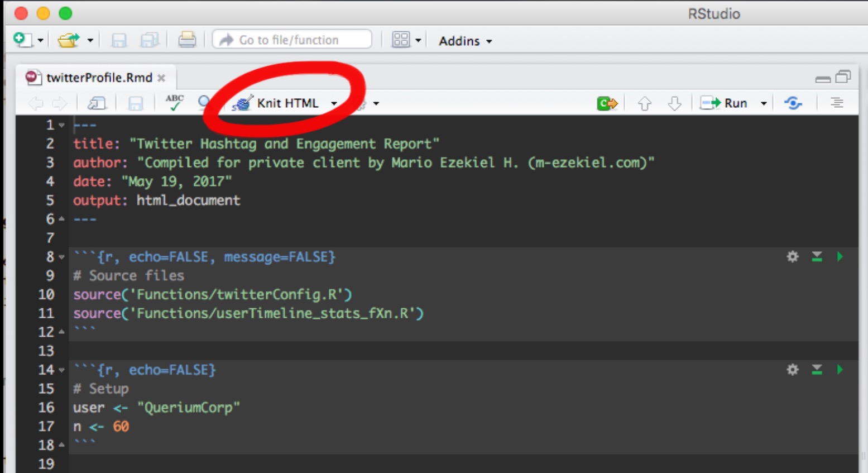Open chunk options gear on line 8
The image size is (868, 473).
[x=793, y=257]
